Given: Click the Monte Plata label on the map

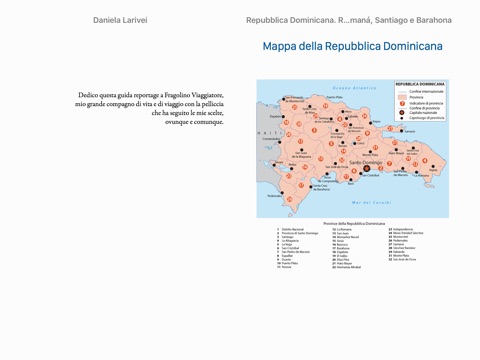Looking at the screenshot, I should click(x=370, y=155).
